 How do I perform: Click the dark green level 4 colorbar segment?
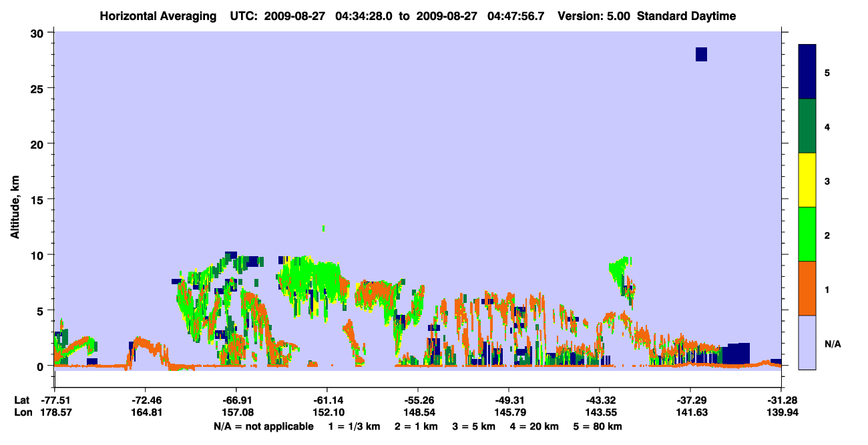pyautogui.click(x=807, y=126)
